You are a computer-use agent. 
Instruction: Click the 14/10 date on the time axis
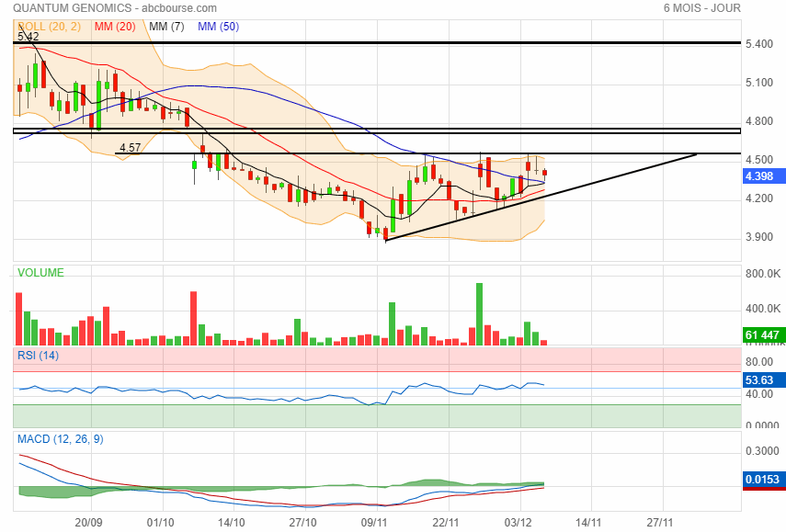point(231,522)
